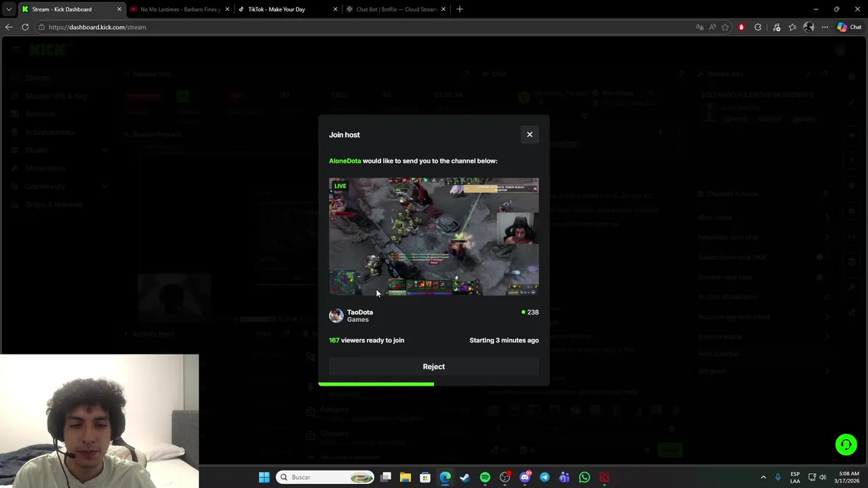This screenshot has height=488, width=868.
Task: Close the Chat Bot BotRix tab
Action: (x=443, y=9)
